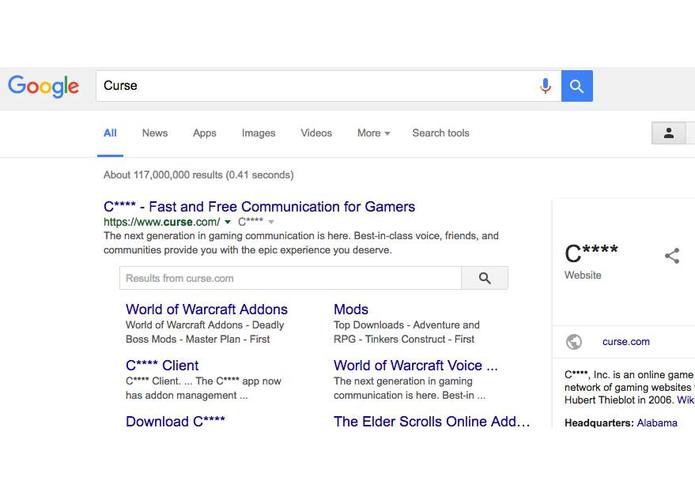Viewport: 695px width, 494px height.
Task: Click the Headquarters label
Action: 599,423
